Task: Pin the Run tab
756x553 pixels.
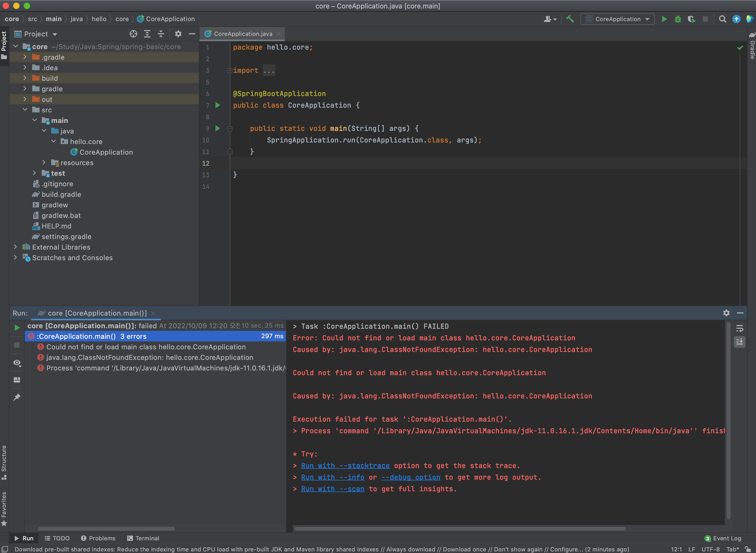Action: click(17, 397)
